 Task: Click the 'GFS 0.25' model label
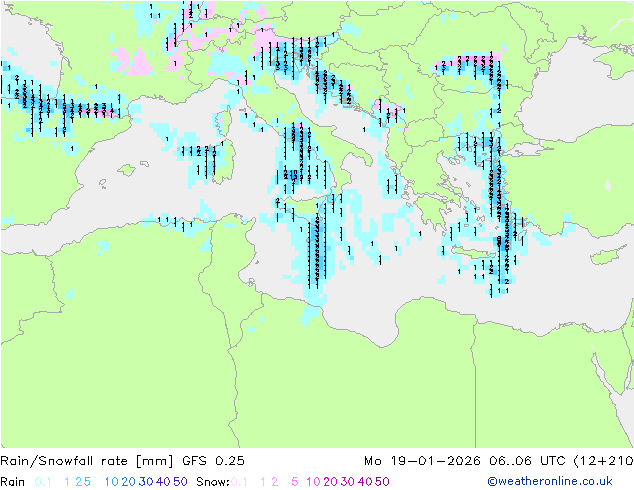[x=213, y=461]
